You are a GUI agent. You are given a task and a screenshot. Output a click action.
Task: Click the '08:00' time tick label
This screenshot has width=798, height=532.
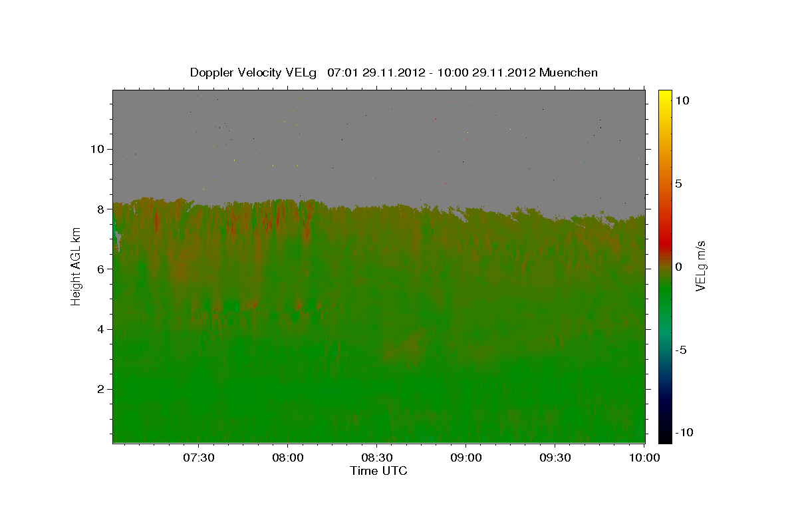click(288, 458)
